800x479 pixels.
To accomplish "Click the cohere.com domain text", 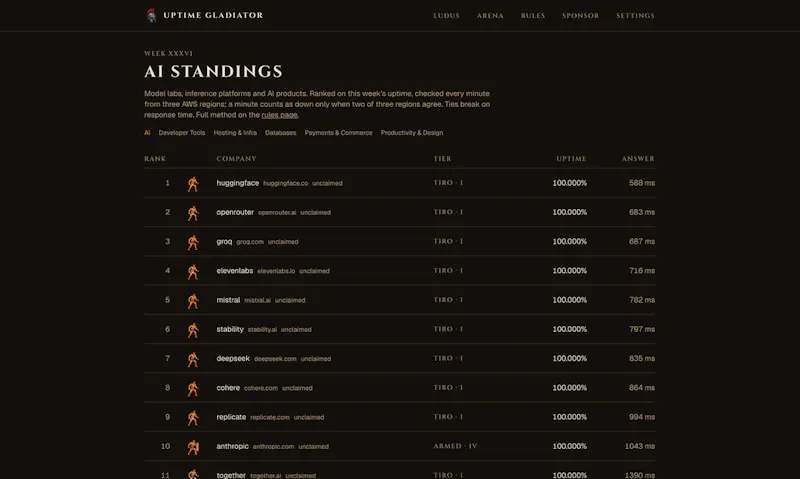I will coord(261,388).
